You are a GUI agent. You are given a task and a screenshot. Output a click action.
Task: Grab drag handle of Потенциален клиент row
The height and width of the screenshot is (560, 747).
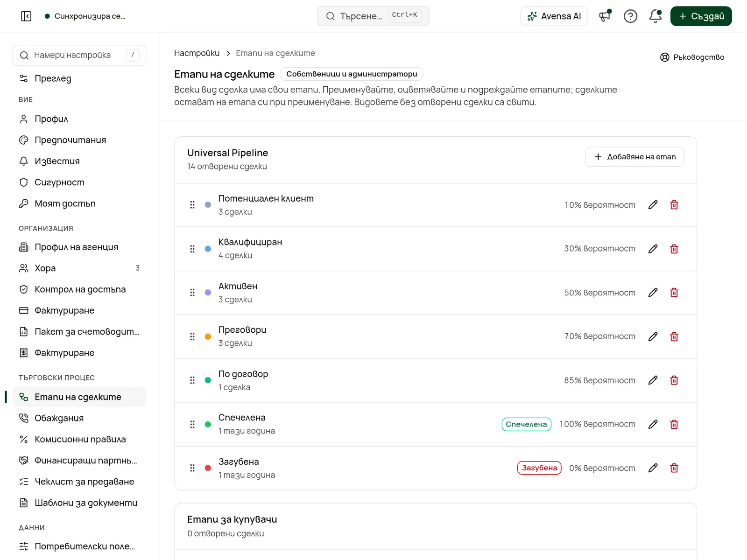(192, 205)
